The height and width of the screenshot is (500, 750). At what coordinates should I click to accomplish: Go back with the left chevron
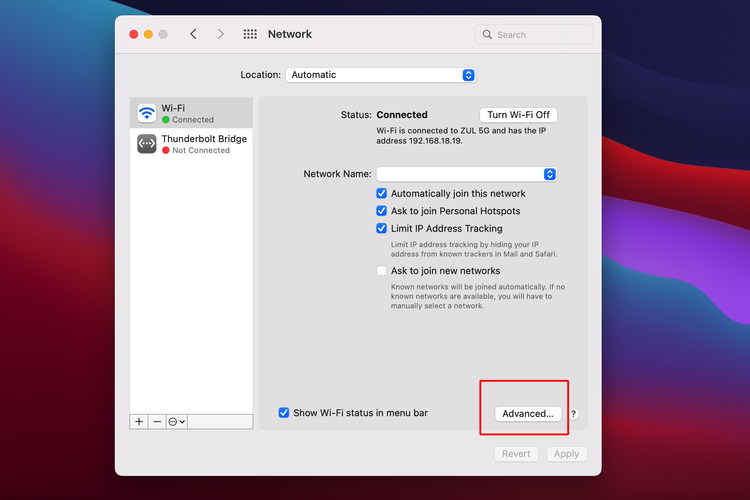[x=194, y=34]
